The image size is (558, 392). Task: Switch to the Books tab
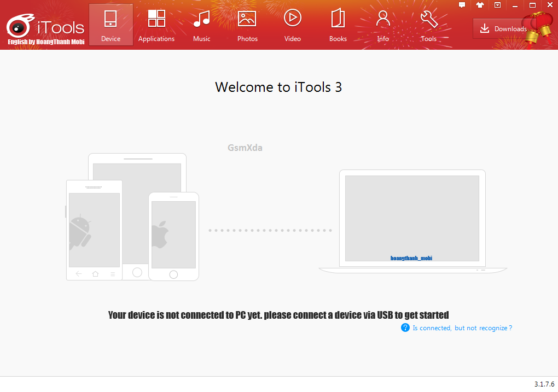tap(338, 25)
